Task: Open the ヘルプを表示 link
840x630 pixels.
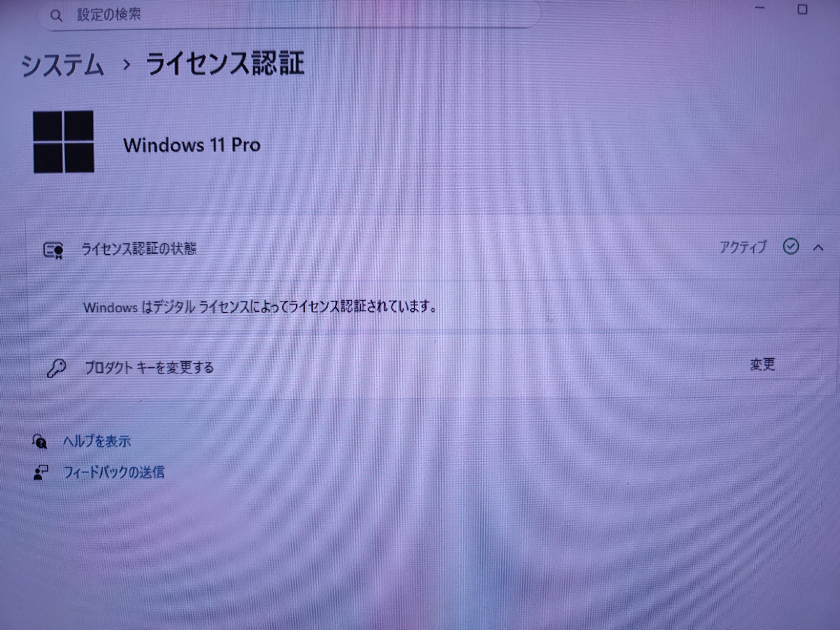Action: click(97, 441)
